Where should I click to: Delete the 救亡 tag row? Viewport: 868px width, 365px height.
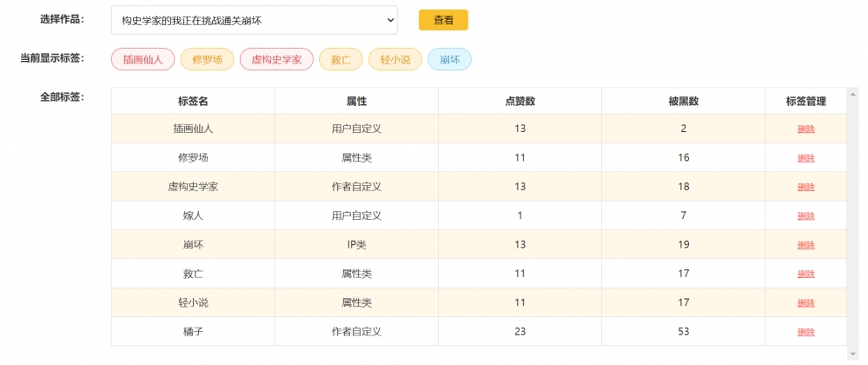tap(805, 274)
